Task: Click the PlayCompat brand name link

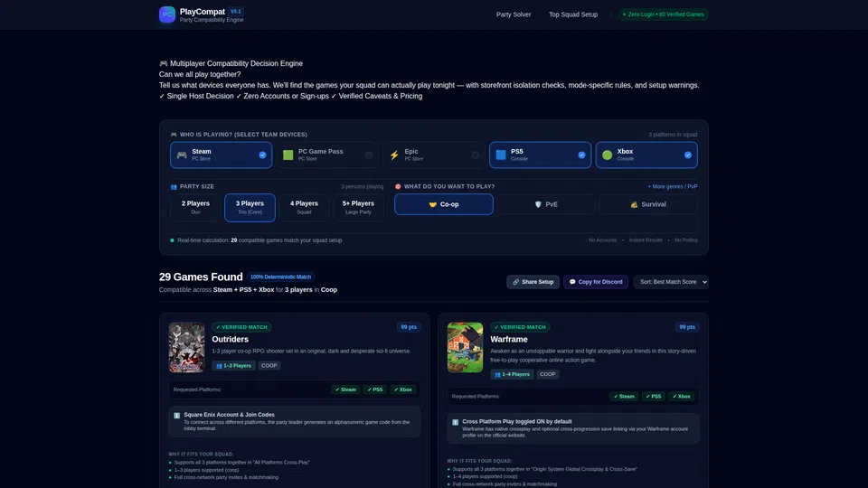Action: [202, 11]
